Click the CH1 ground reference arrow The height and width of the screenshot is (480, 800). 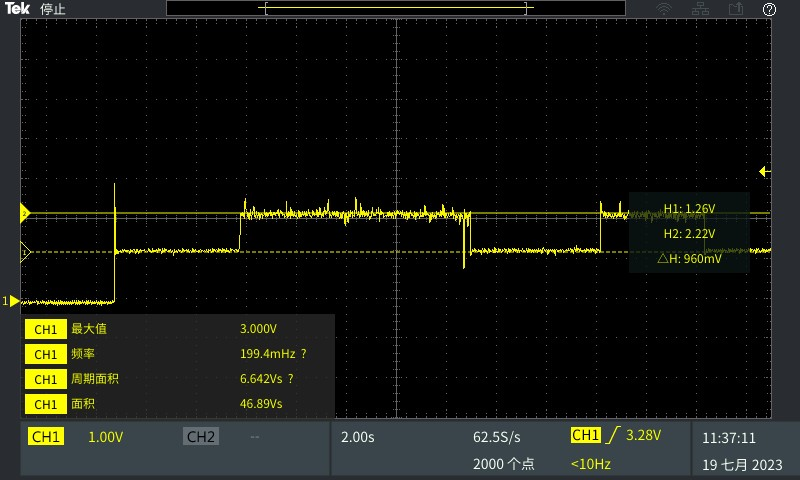tap(12, 301)
